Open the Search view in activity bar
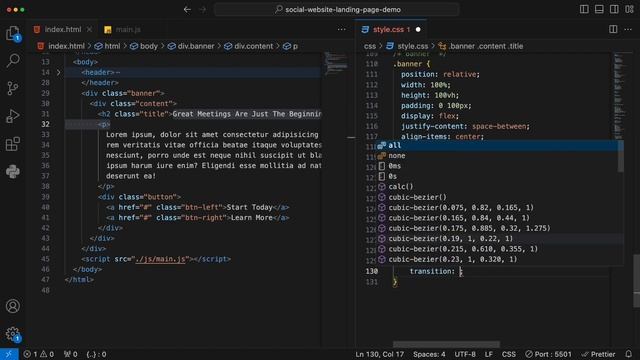Image resolution: width=640 pixels, height=360 pixels. click(x=13, y=61)
